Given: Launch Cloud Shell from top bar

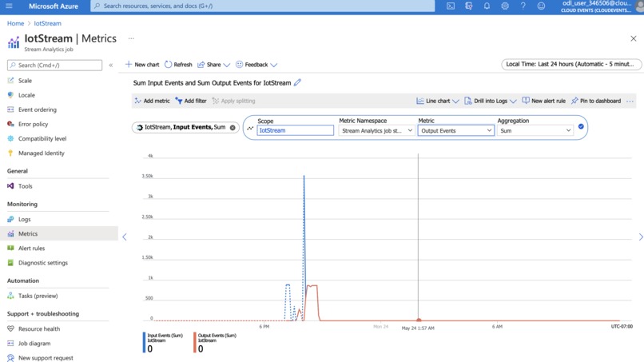Looking at the screenshot, I should [x=451, y=6].
